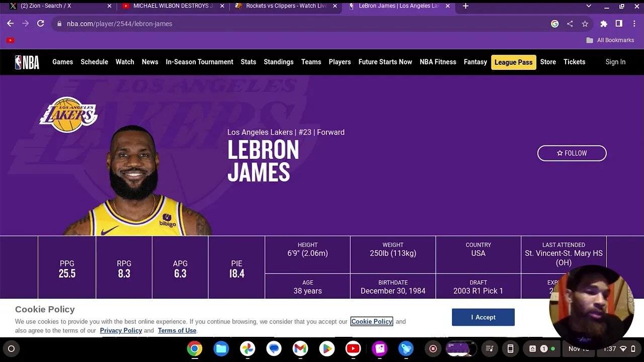The image size is (644, 362).
Task: Open the News menu item
Action: coord(150,62)
